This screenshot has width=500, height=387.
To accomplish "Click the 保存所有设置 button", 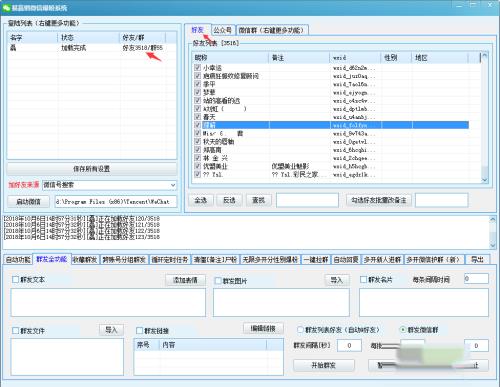I will [x=92, y=169].
